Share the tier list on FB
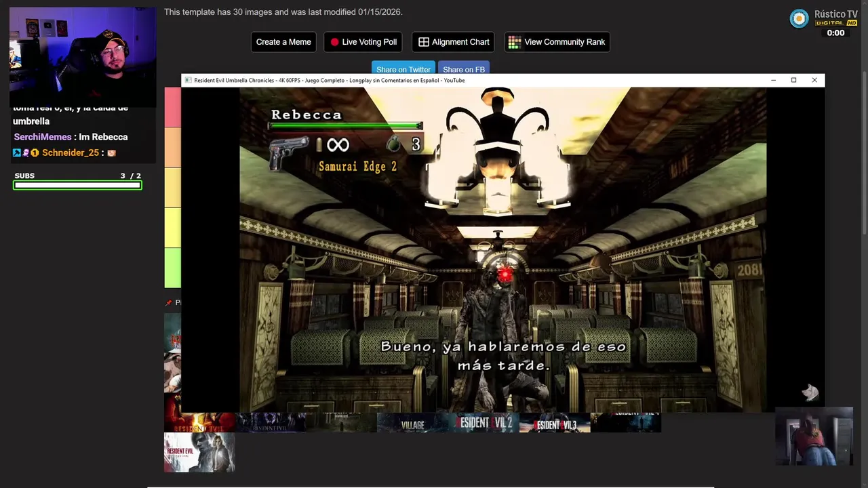Screen dimensions: 868x488 (464, 68)
